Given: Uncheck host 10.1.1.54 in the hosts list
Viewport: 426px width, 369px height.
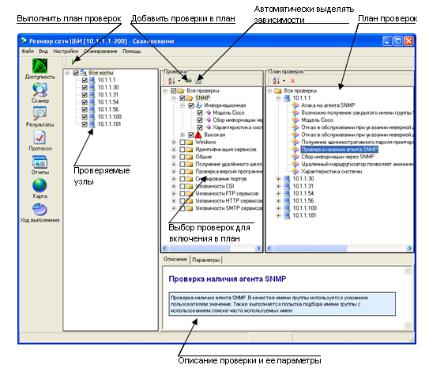Looking at the screenshot, I should coord(84,102).
